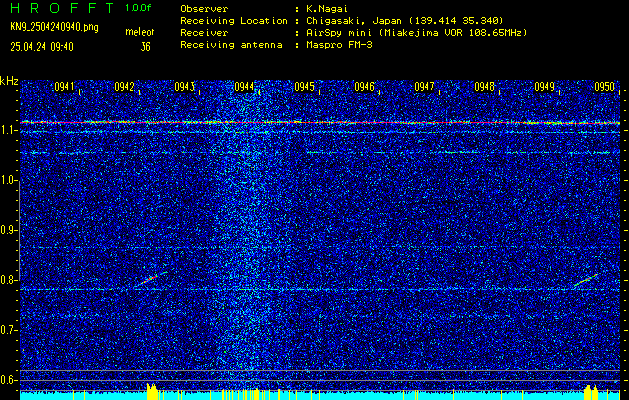629x400 pixels.
Task: Click the meteor echo streak near 0942
Action: click(x=154, y=278)
